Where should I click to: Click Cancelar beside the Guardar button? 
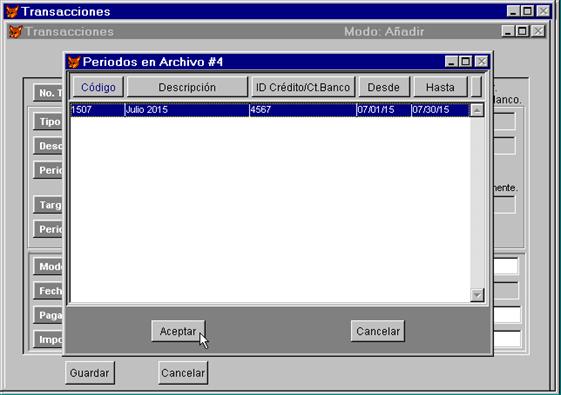click(183, 373)
